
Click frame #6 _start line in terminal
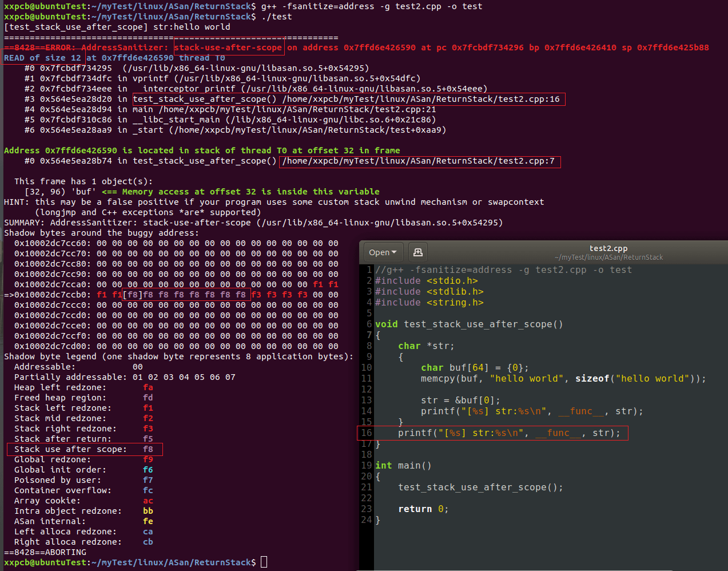(x=236, y=130)
